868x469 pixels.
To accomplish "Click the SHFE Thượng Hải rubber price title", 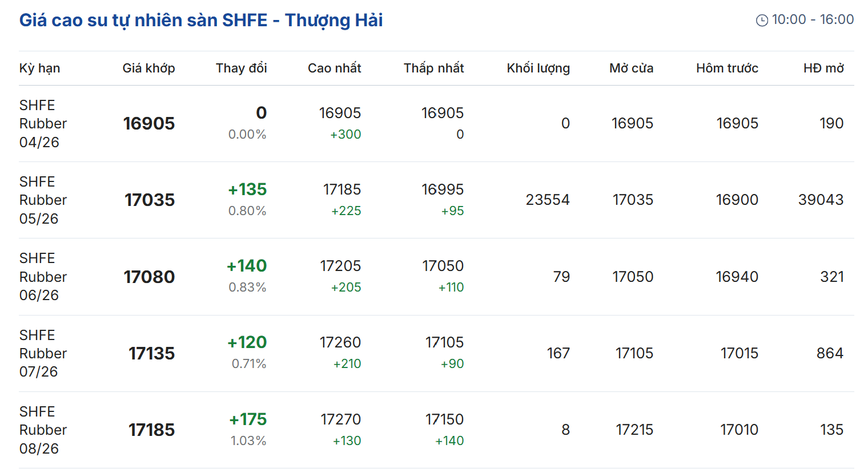I will (x=201, y=21).
